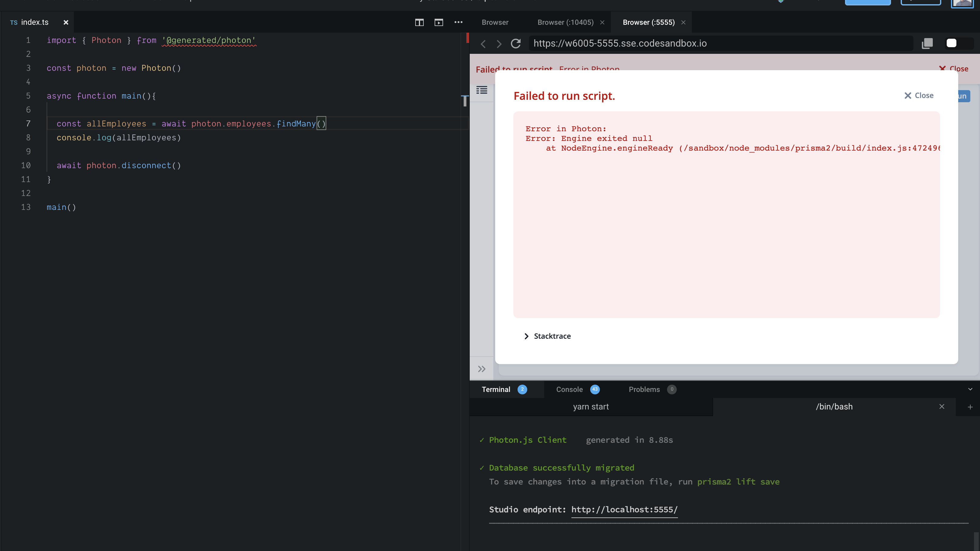The height and width of the screenshot is (551, 980).
Task: Click the user avatar in top bar
Action: pos(962,3)
